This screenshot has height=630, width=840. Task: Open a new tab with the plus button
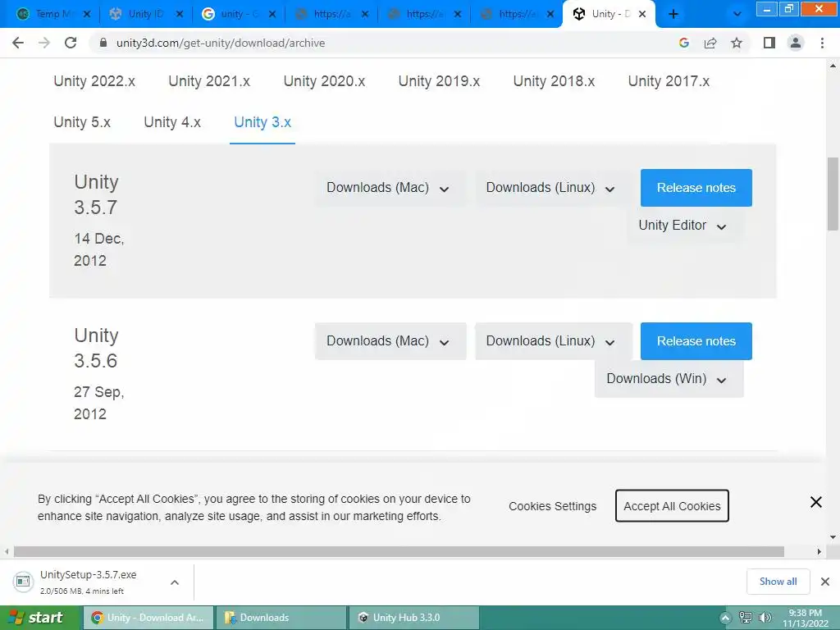(673, 15)
